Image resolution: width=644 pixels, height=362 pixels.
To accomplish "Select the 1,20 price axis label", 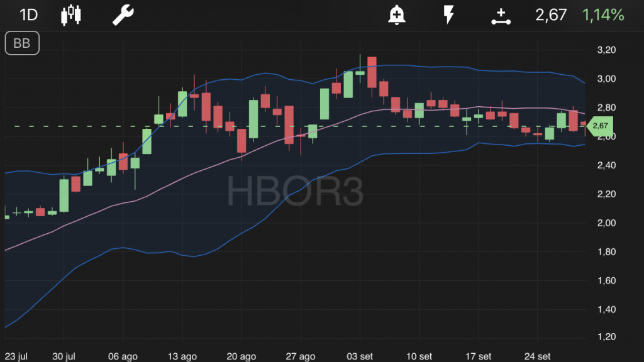I will [607, 337].
